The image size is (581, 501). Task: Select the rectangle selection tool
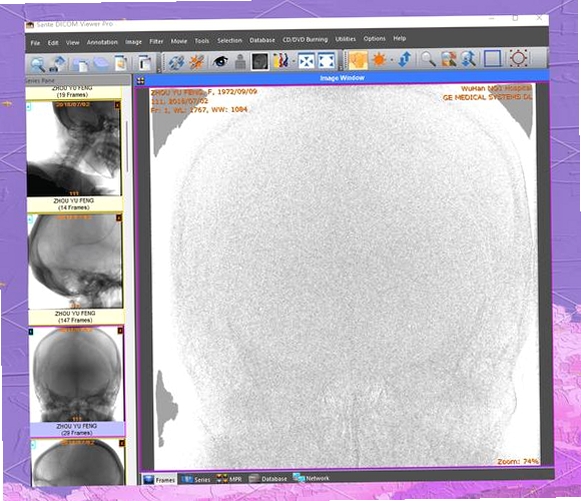pyautogui.click(x=493, y=58)
